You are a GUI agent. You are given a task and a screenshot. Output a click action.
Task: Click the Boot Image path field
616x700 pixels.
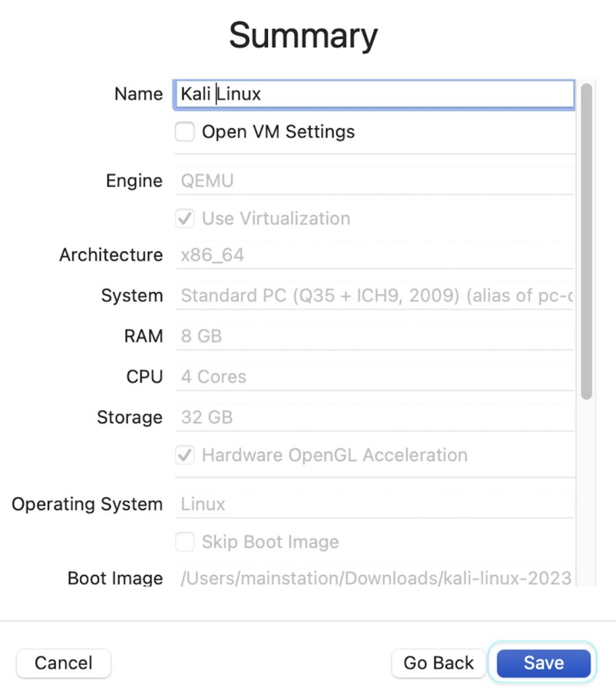(x=375, y=578)
